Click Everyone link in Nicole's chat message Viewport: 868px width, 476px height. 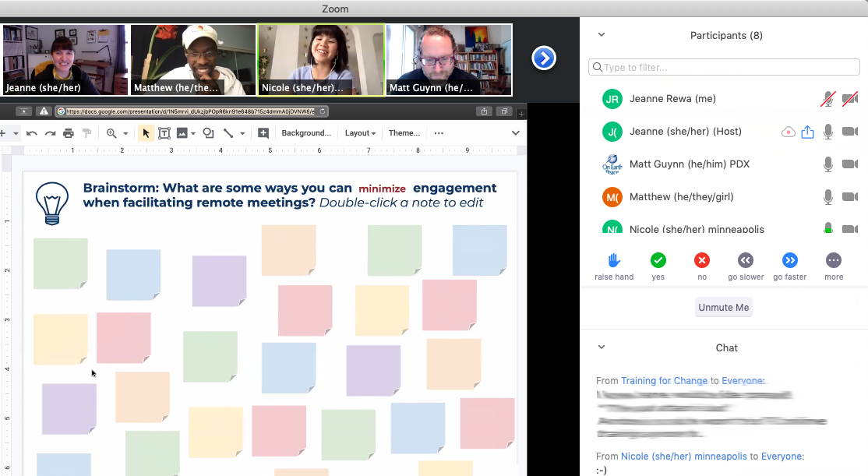(x=782, y=457)
